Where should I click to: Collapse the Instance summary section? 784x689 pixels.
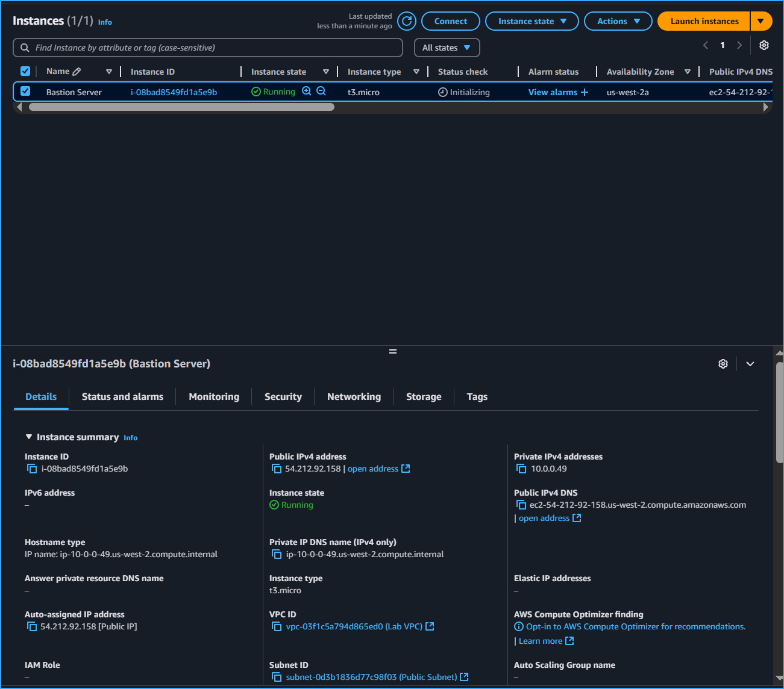click(29, 437)
